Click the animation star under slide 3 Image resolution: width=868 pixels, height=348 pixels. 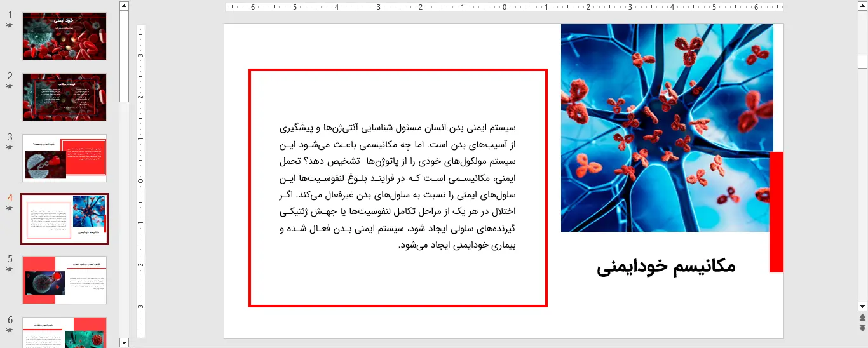pos(10,147)
